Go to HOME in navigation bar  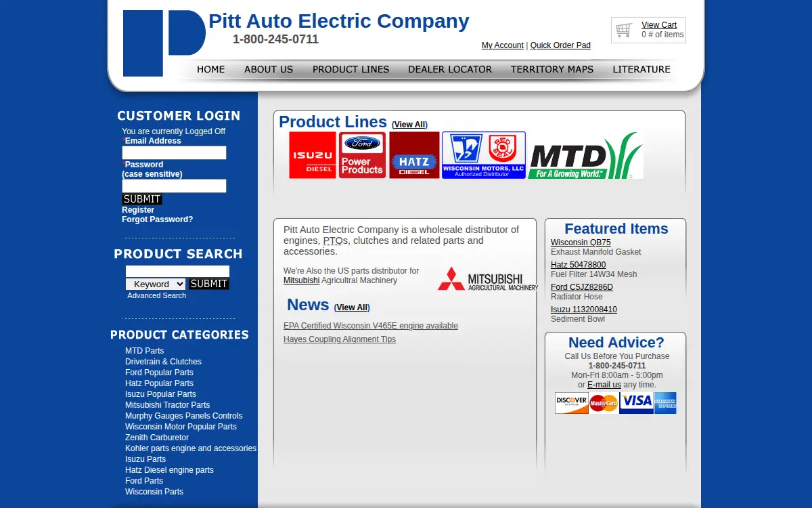(211, 69)
